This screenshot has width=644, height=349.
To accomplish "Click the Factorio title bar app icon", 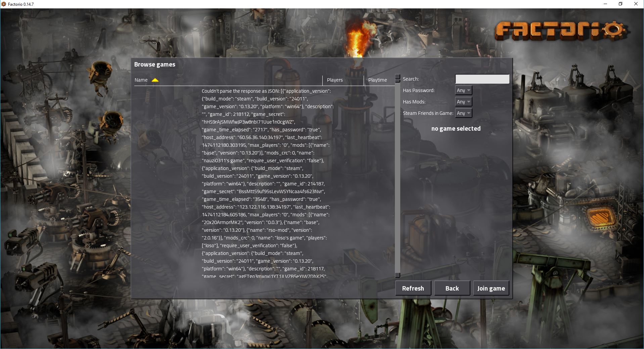I will pos(4,4).
